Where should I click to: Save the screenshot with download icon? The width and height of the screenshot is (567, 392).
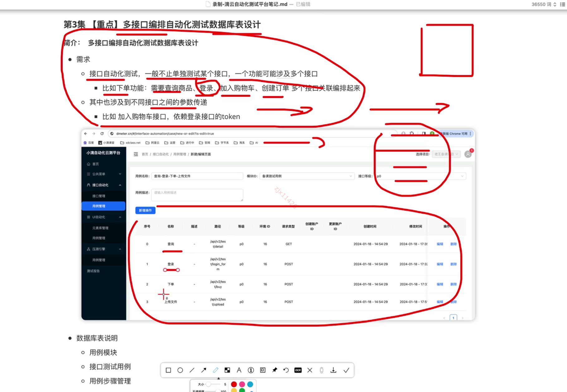pos(333,370)
